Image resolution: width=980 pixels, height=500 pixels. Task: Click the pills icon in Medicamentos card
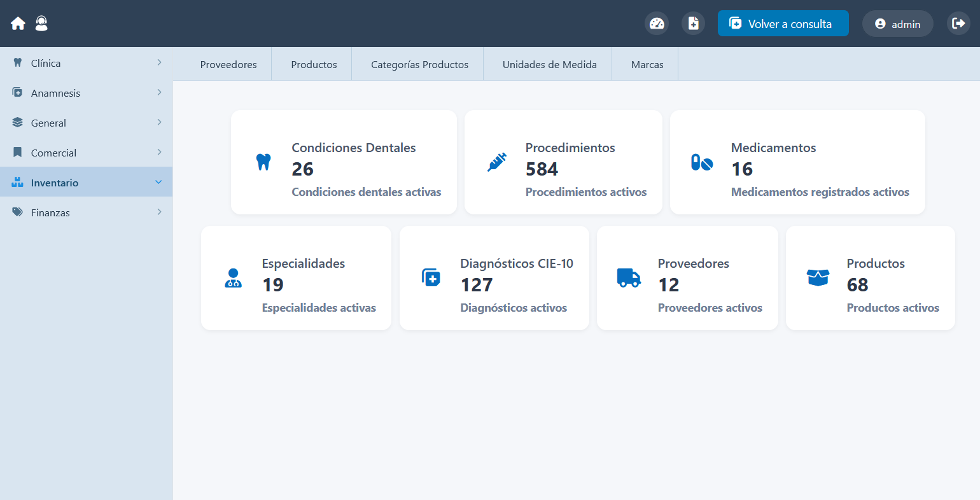[702, 162]
